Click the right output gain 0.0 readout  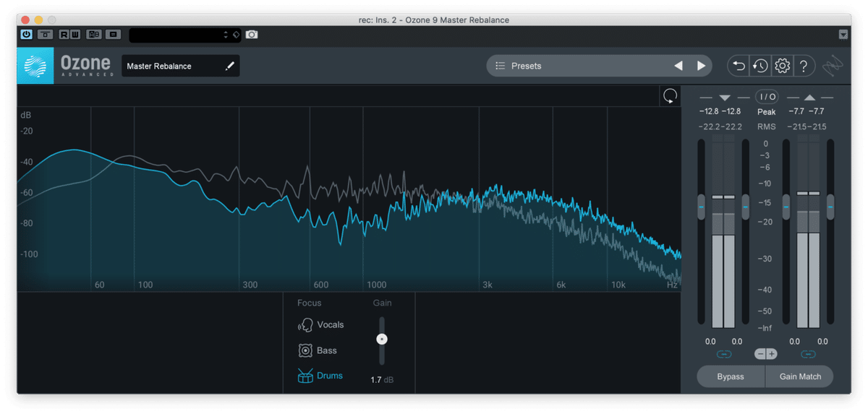(822, 342)
